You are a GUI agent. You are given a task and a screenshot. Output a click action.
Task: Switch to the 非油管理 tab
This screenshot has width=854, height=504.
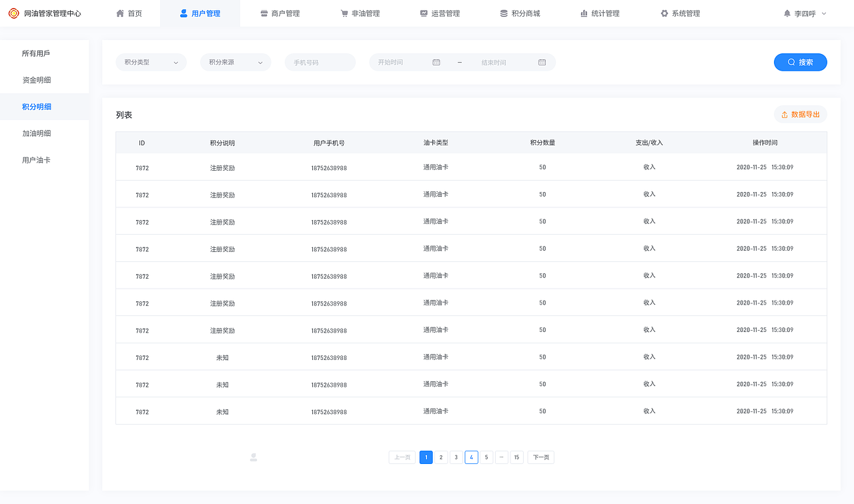point(360,13)
